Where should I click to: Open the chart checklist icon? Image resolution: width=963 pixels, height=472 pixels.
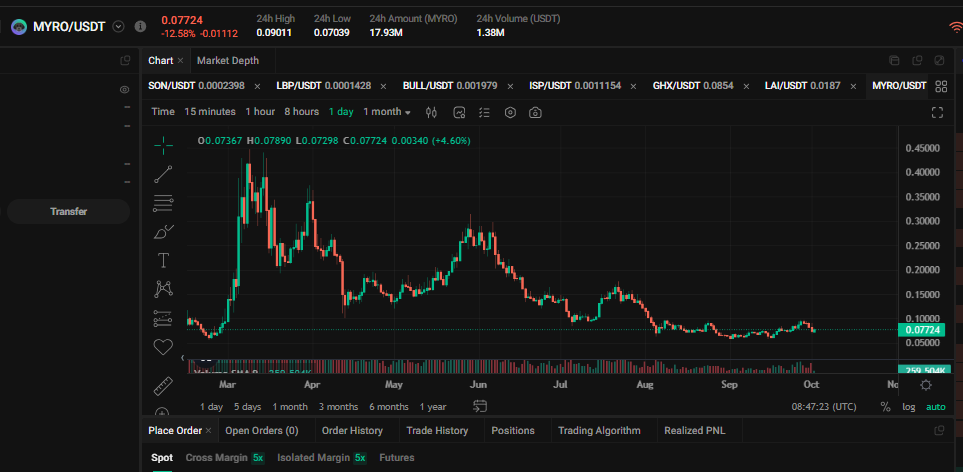point(485,112)
